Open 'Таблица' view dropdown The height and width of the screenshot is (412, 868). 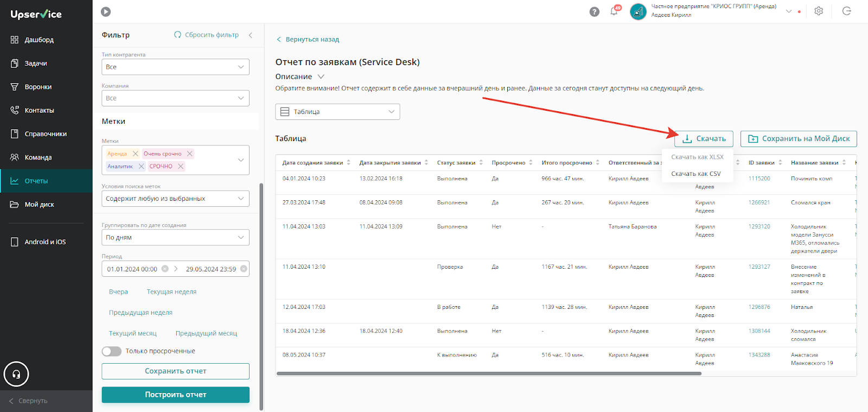click(337, 112)
